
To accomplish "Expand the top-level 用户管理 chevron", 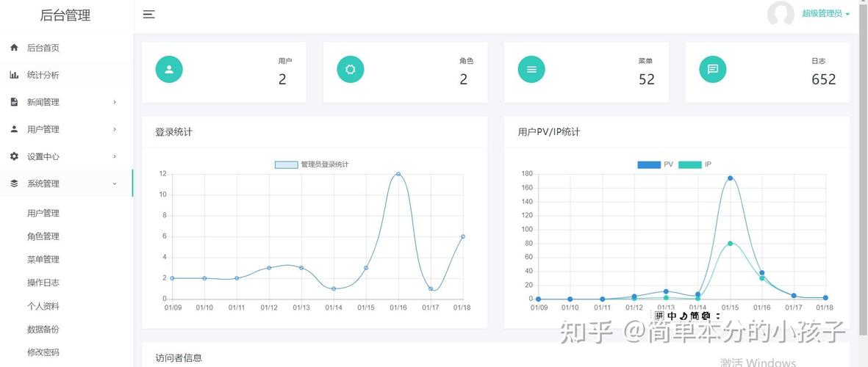I will 115,129.
